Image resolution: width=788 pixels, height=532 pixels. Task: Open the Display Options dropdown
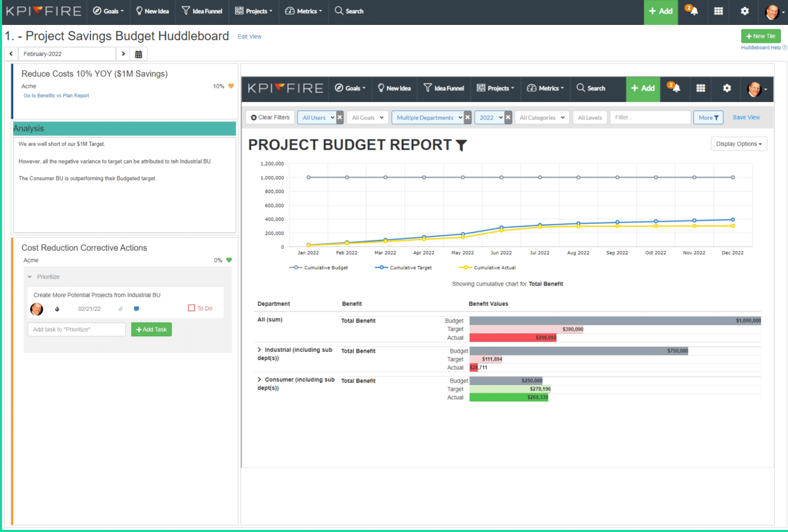point(739,143)
